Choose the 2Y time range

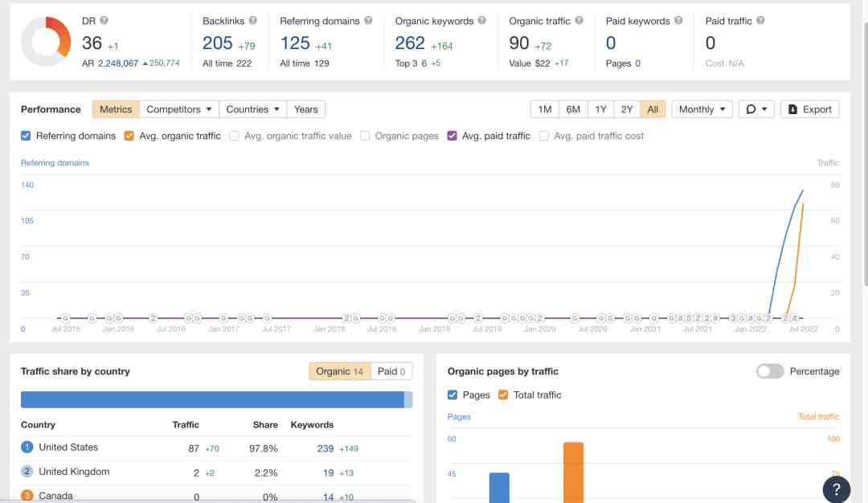click(627, 109)
